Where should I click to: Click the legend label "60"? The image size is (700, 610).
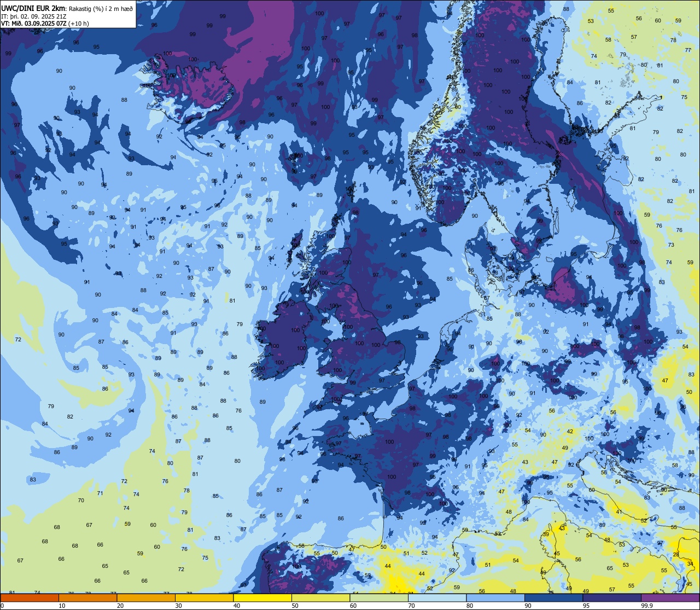[x=353, y=606]
